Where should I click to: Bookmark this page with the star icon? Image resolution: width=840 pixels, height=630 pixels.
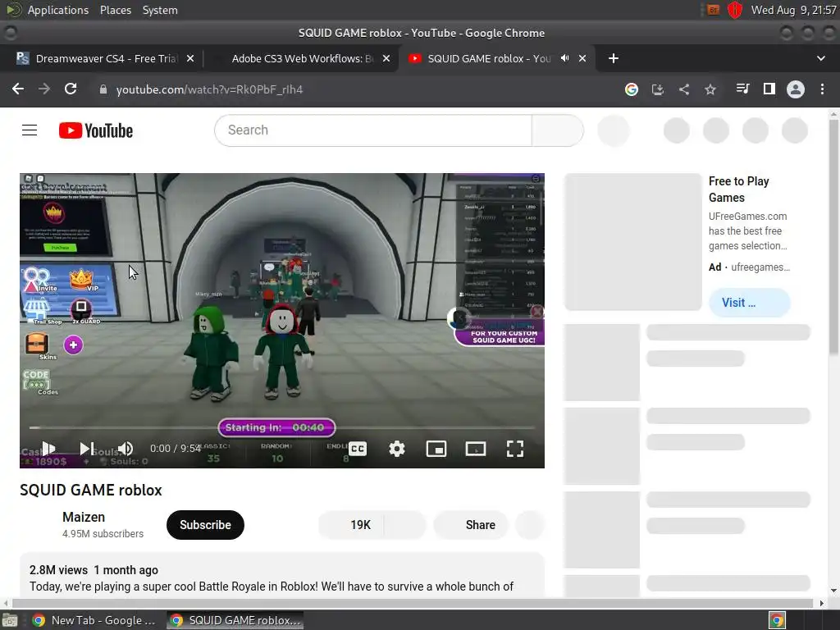(710, 89)
